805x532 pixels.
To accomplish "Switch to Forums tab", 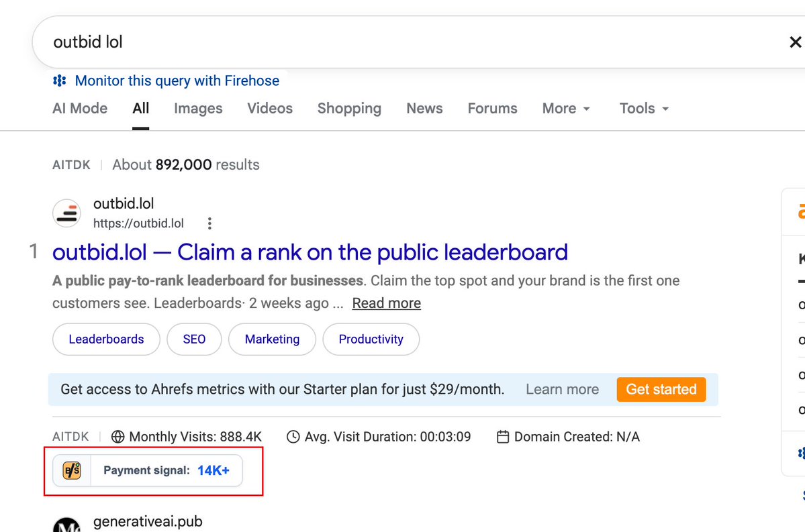I will [492, 108].
